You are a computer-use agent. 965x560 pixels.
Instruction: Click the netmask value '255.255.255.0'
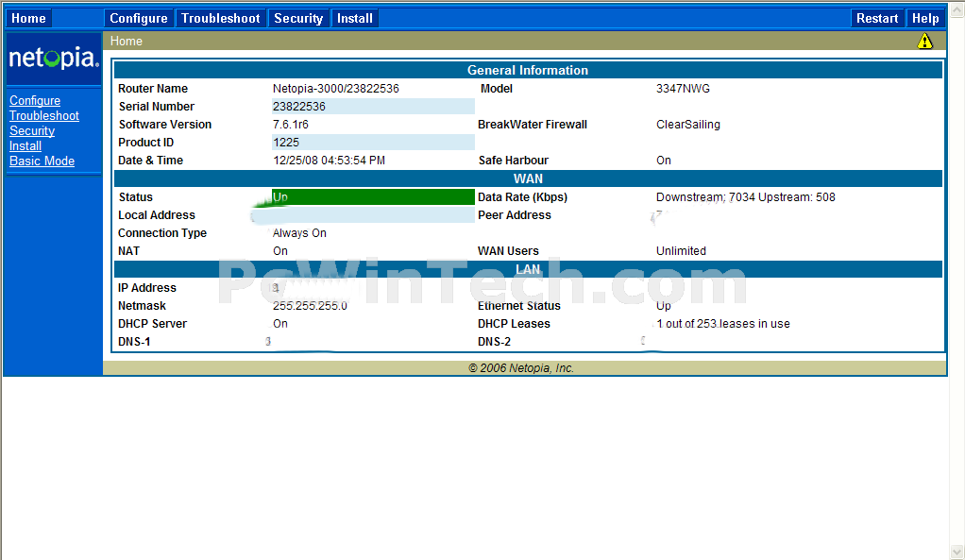(310, 306)
